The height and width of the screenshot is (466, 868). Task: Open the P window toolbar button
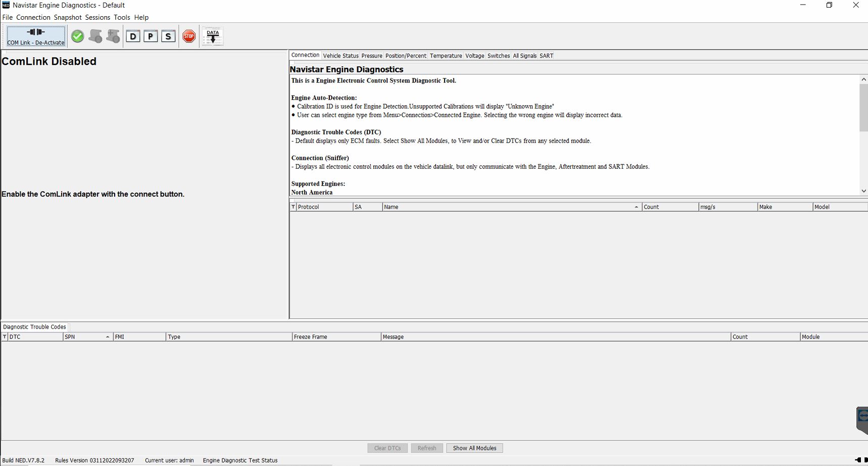[x=151, y=36]
